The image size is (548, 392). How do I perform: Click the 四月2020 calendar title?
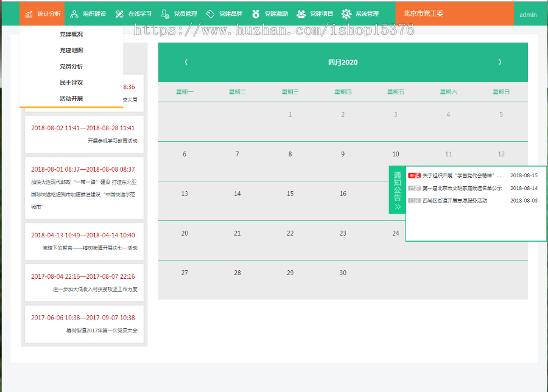coord(342,62)
